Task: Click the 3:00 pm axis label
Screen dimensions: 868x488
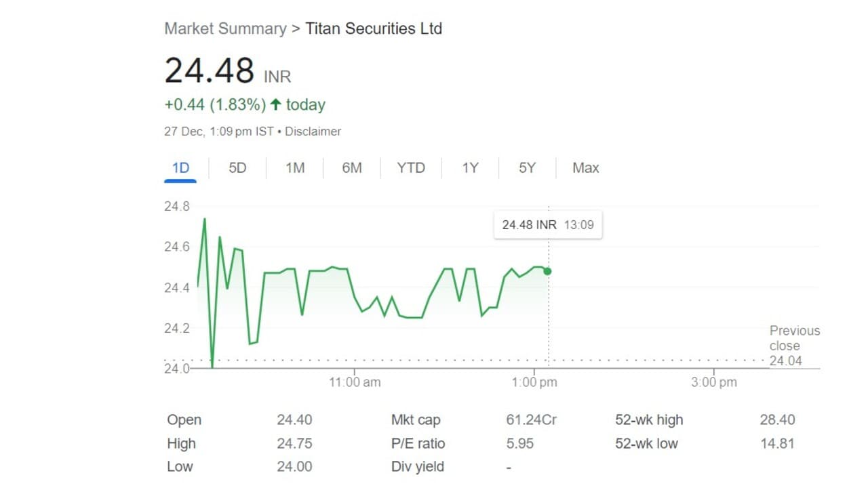Action: tap(713, 382)
